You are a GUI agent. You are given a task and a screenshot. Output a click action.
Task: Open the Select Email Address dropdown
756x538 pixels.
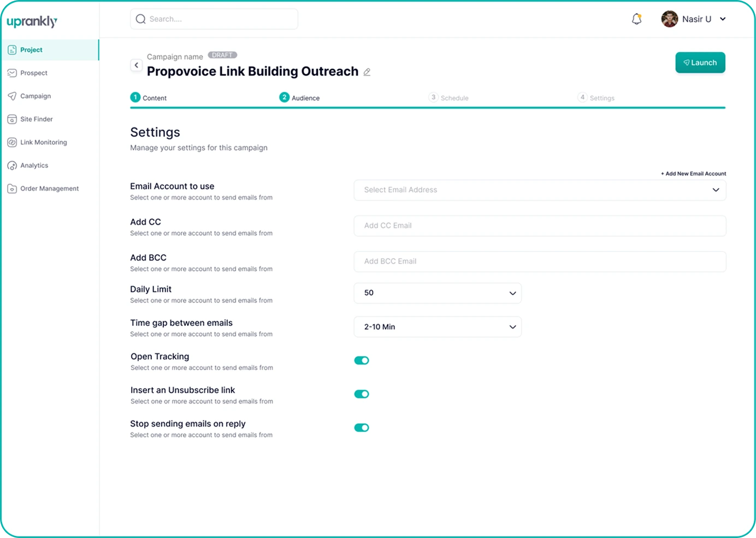pyautogui.click(x=540, y=190)
